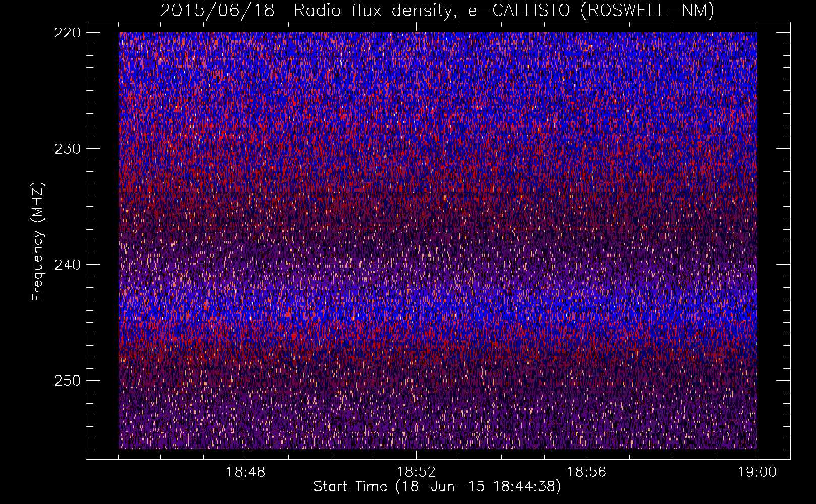This screenshot has width=816, height=504.
Task: Click the 240 frequency tick label
Action: tap(67, 265)
